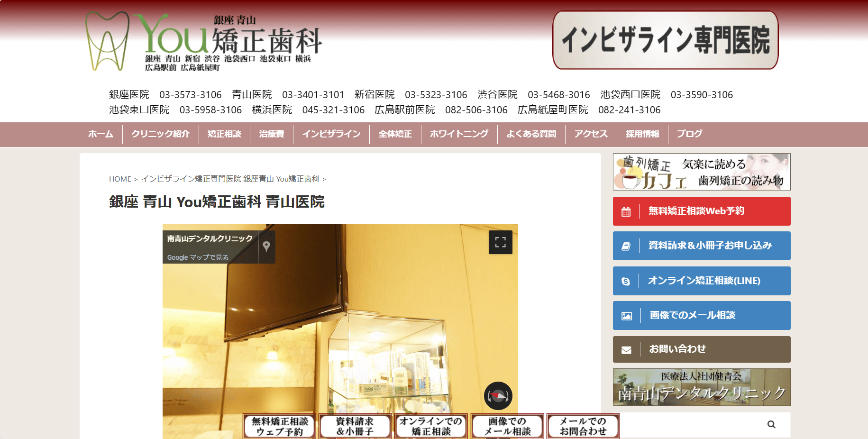Viewport: 868px width, 439px height.
Task: Click breadcrumb インビザライン矯正専門医院 銀座青山 You矯正歯科
Action: coord(230,179)
